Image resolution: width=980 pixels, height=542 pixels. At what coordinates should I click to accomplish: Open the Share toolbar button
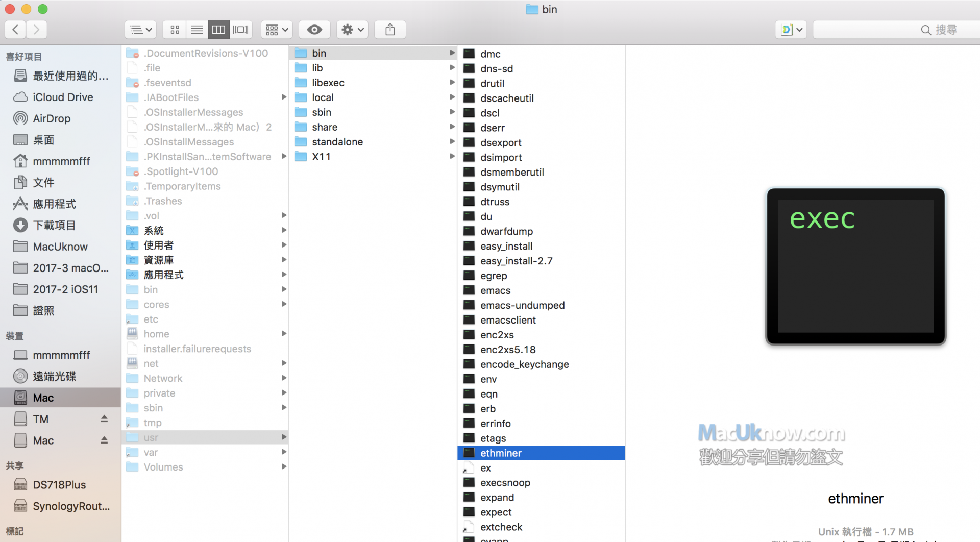click(x=390, y=30)
